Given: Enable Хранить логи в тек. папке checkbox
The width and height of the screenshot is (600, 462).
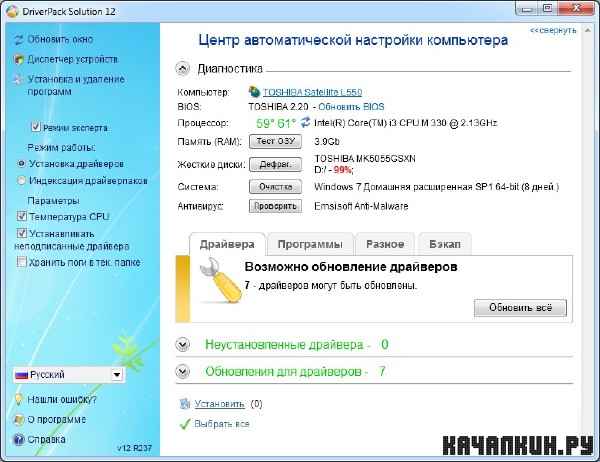Looking at the screenshot, I should [22, 262].
